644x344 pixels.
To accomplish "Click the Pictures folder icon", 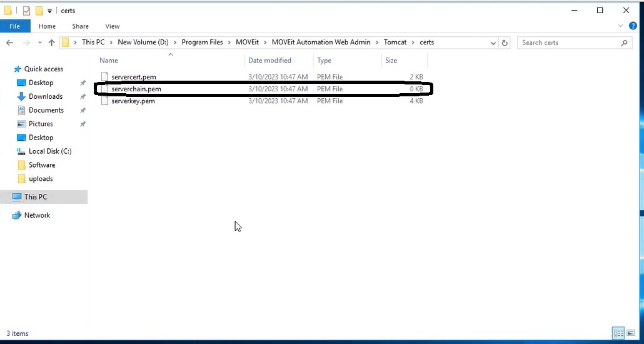I will (21, 124).
